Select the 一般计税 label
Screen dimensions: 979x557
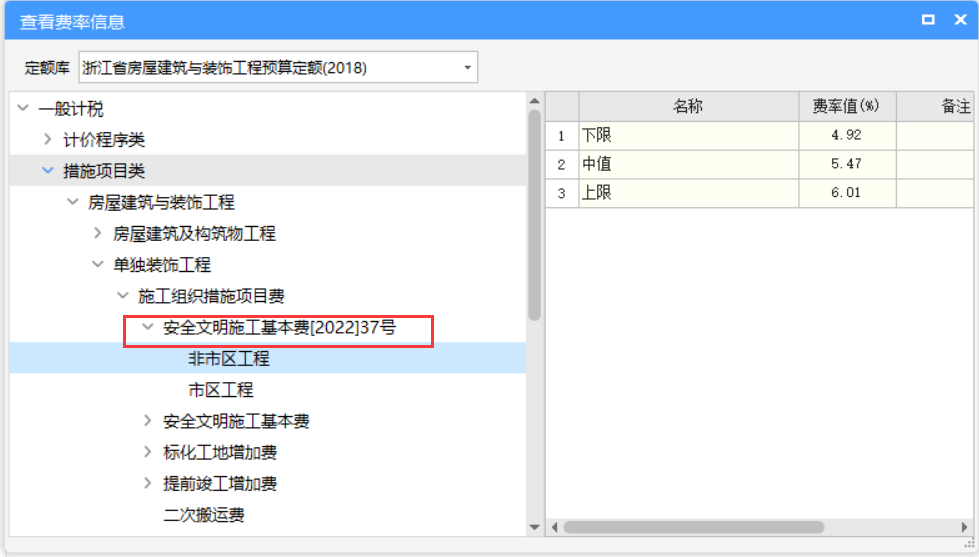71,109
